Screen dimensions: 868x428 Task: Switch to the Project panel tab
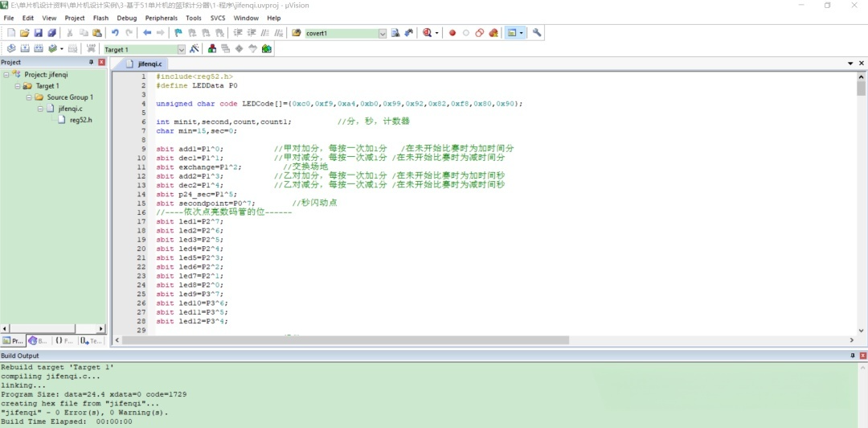(13, 340)
